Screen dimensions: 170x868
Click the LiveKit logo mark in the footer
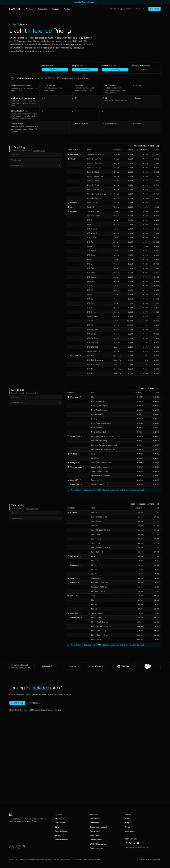pos(11,815)
